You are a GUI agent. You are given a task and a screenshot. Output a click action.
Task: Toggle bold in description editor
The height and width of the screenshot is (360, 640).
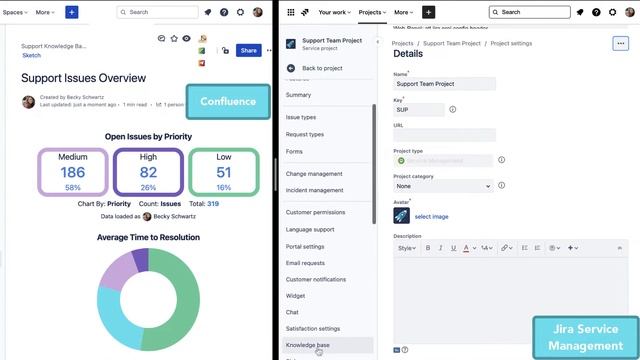point(428,248)
